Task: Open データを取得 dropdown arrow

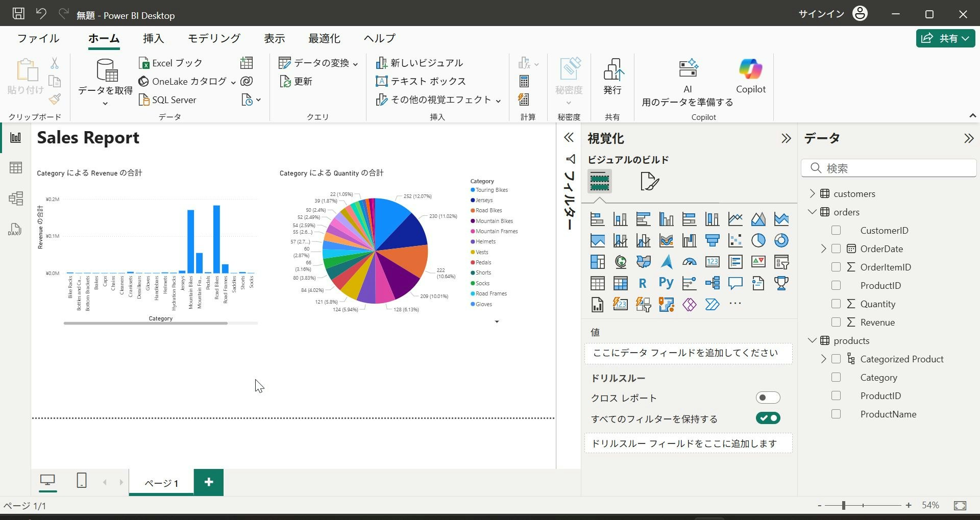Action: pos(105,104)
